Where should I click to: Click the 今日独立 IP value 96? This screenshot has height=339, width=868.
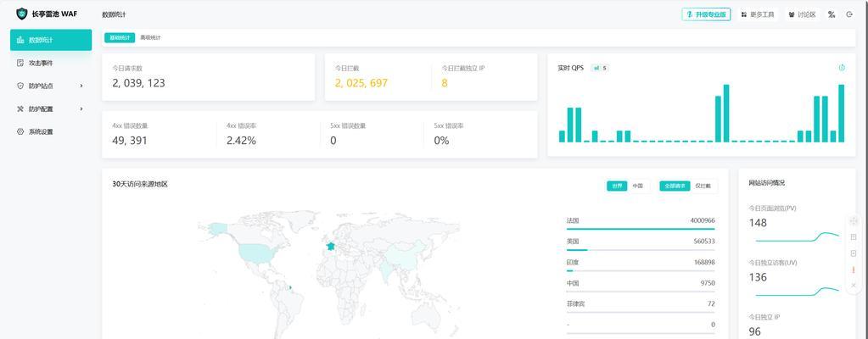point(754,331)
